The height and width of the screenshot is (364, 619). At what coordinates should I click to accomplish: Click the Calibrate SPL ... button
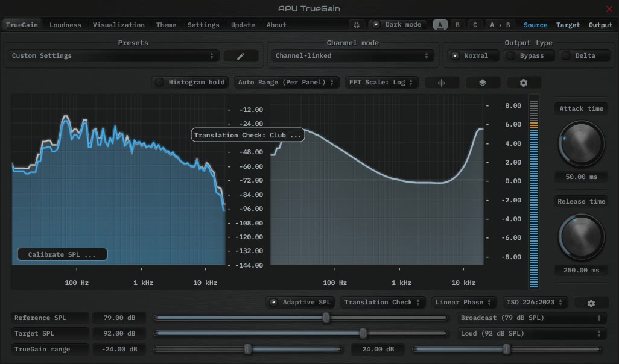[62, 254]
